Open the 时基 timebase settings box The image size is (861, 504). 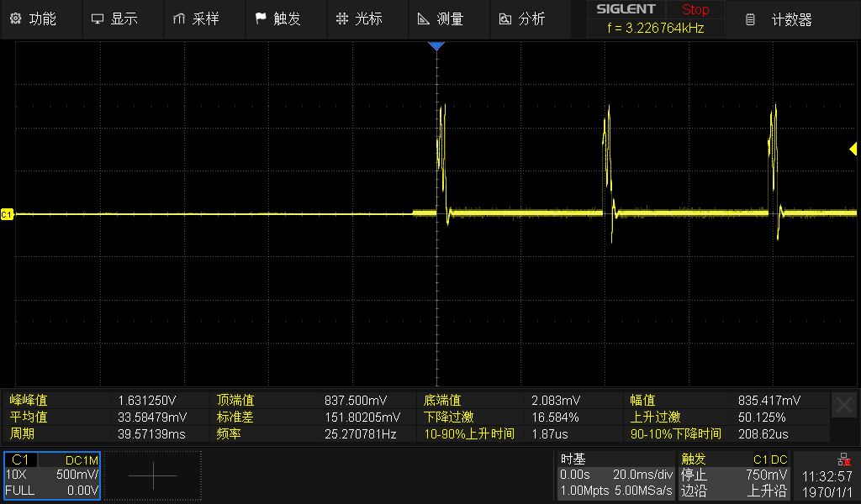point(615,475)
